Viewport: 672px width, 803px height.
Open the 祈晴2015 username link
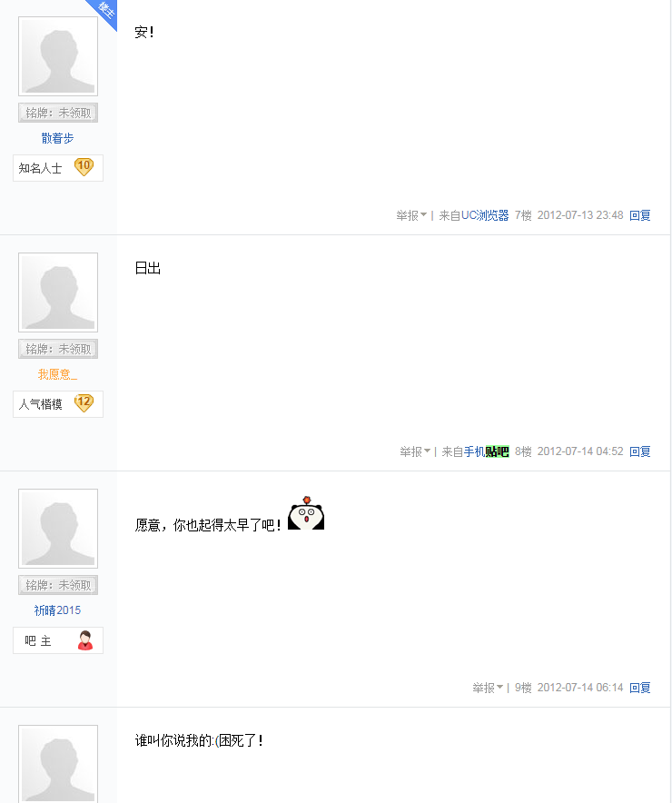57,610
